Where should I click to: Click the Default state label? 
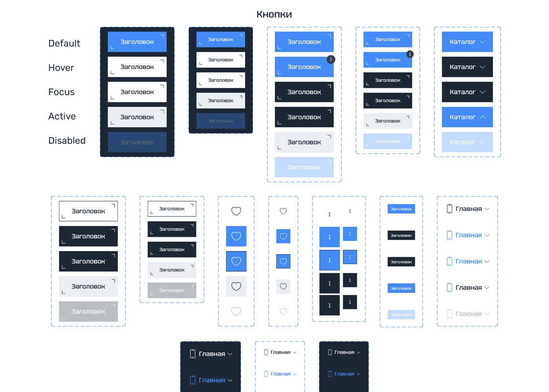click(64, 44)
